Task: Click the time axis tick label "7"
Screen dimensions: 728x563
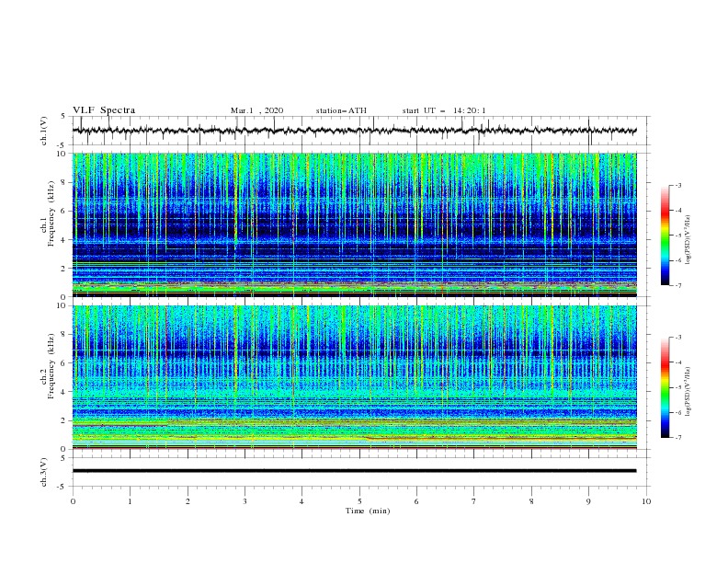Action: [x=474, y=501]
